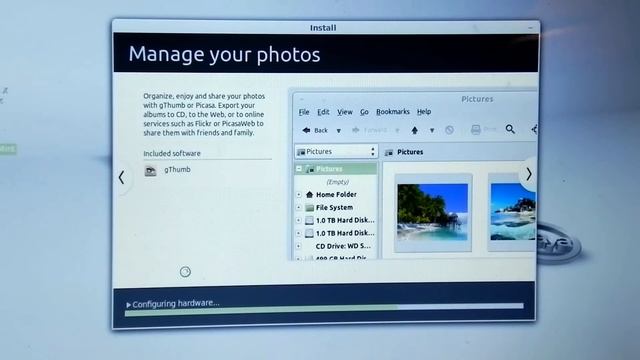Open the rocky island photo thumbnail

pyautogui.click(x=513, y=211)
